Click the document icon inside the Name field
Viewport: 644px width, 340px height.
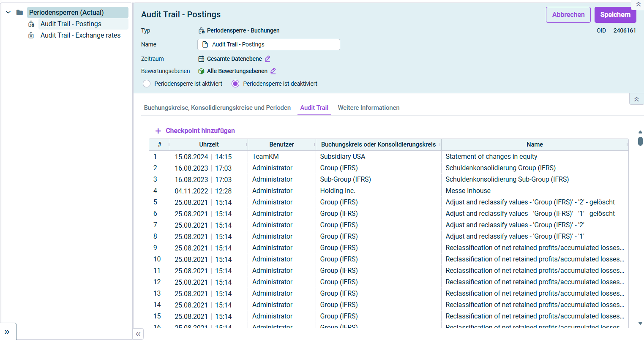(x=205, y=44)
